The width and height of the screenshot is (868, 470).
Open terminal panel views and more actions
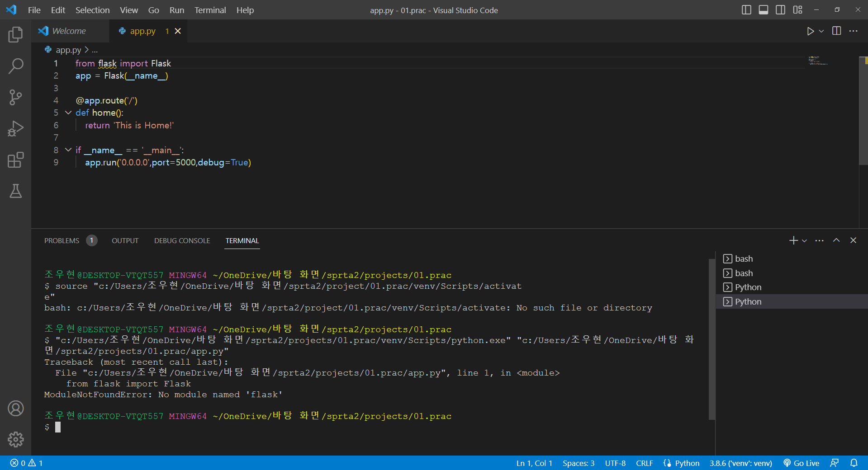tap(819, 240)
